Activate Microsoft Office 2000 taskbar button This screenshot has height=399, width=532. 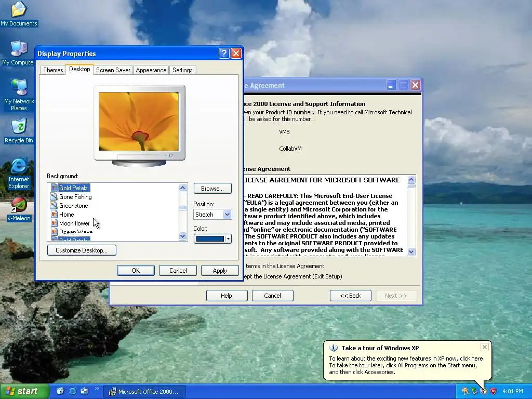point(143,392)
